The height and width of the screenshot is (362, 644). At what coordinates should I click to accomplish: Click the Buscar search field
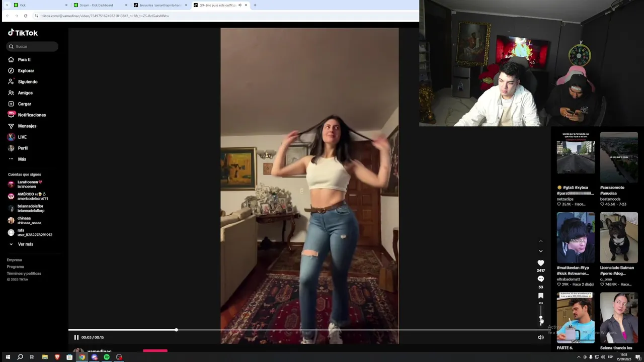pos(33,46)
